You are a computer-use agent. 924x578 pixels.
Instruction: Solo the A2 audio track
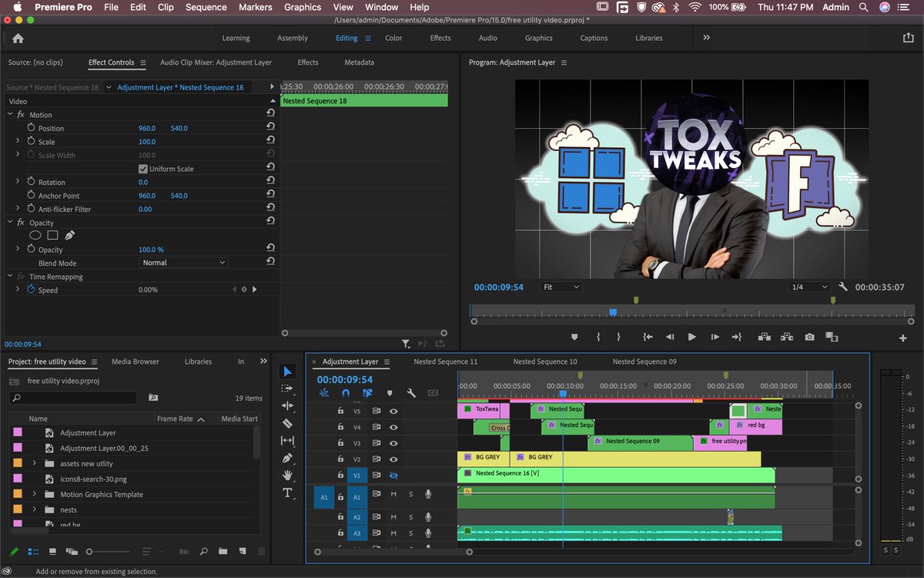click(410, 517)
